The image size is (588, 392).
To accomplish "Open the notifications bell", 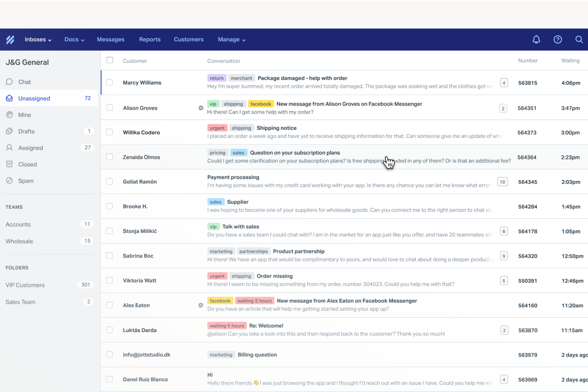I will pos(536,39).
